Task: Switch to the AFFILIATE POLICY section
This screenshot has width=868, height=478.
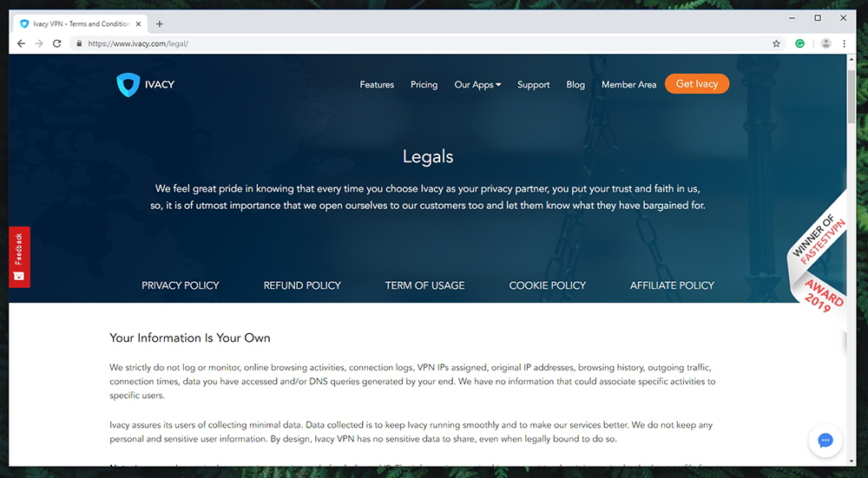Action: coord(672,285)
